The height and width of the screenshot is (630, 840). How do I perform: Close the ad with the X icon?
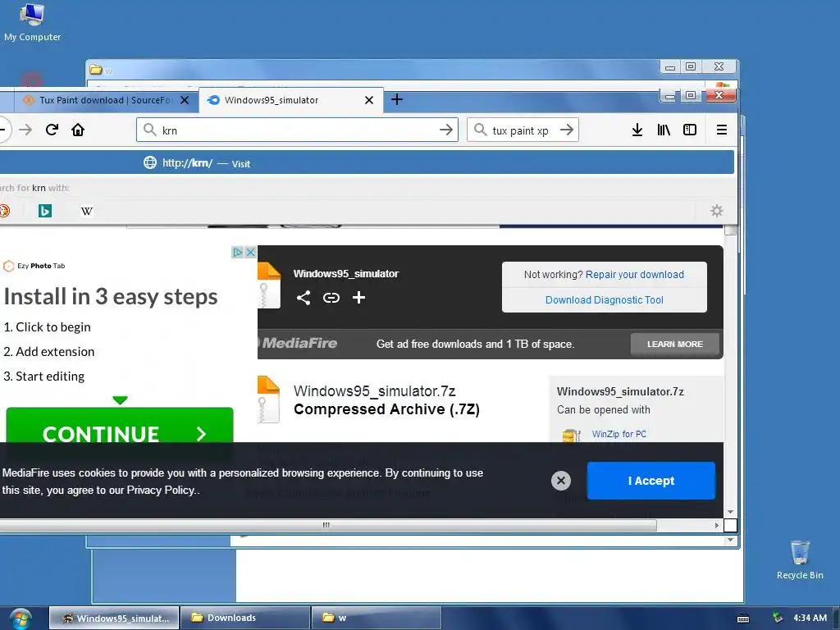[250, 253]
